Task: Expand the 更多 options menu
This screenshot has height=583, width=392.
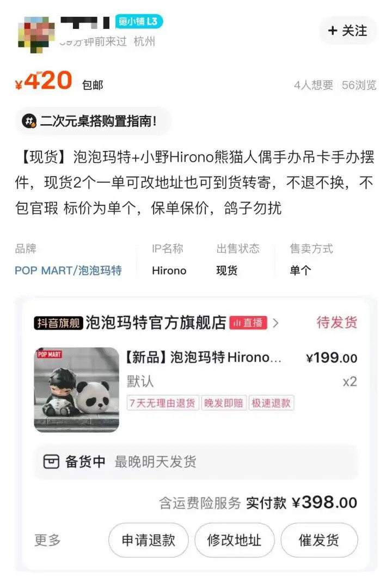Action: (x=47, y=540)
